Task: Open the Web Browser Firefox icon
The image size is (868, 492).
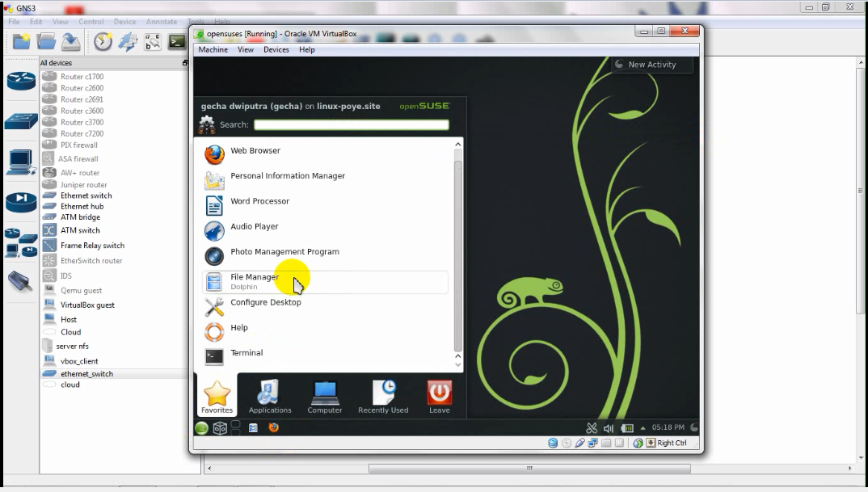Action: (214, 154)
